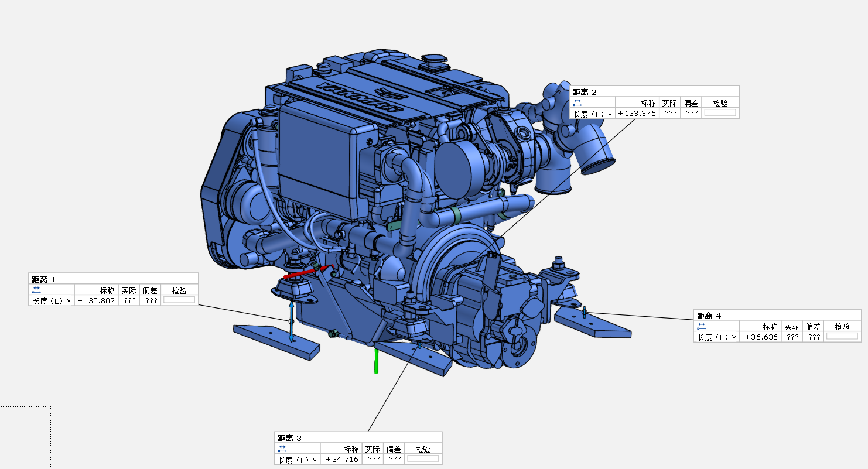Select the 距离 4 annotation title
868x469 pixels.
tap(709, 316)
